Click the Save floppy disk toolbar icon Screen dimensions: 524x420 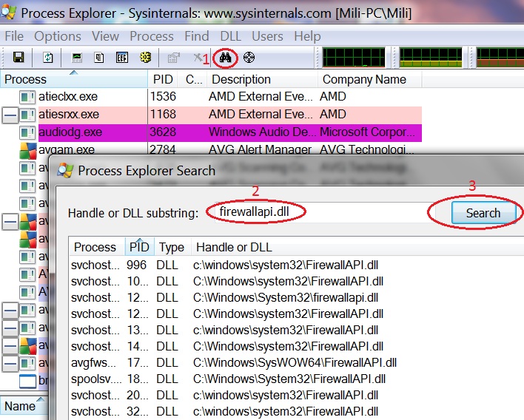pos(19,58)
